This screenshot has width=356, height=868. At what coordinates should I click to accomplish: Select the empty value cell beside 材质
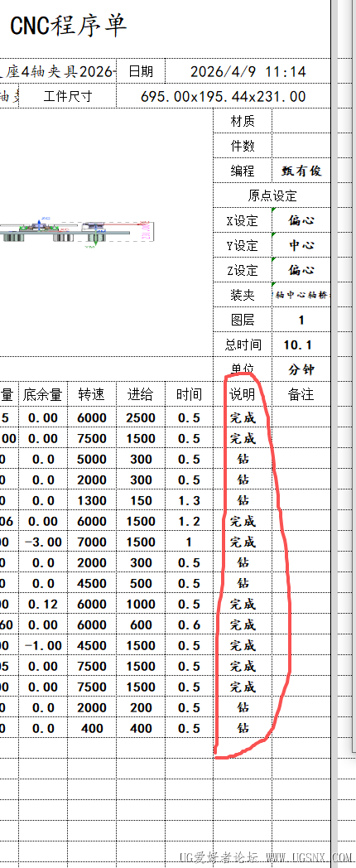[x=301, y=121]
